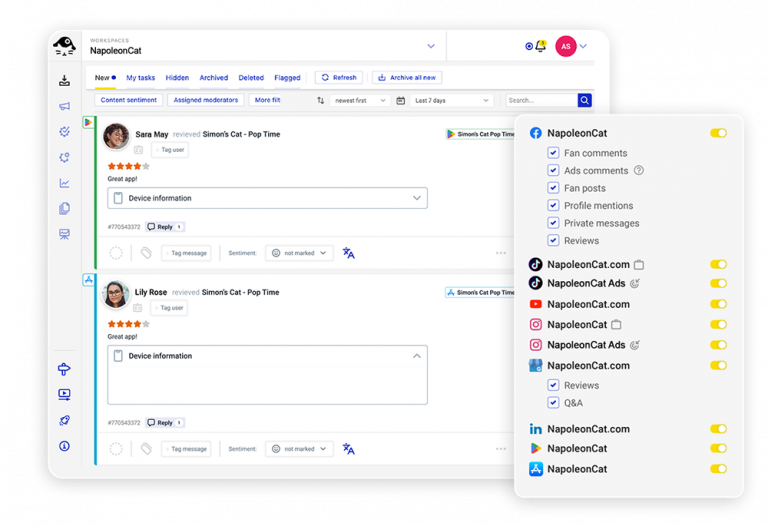768x526 pixels.
Task: Click the calendar icon beside Last 7 days
Action: pos(400,100)
